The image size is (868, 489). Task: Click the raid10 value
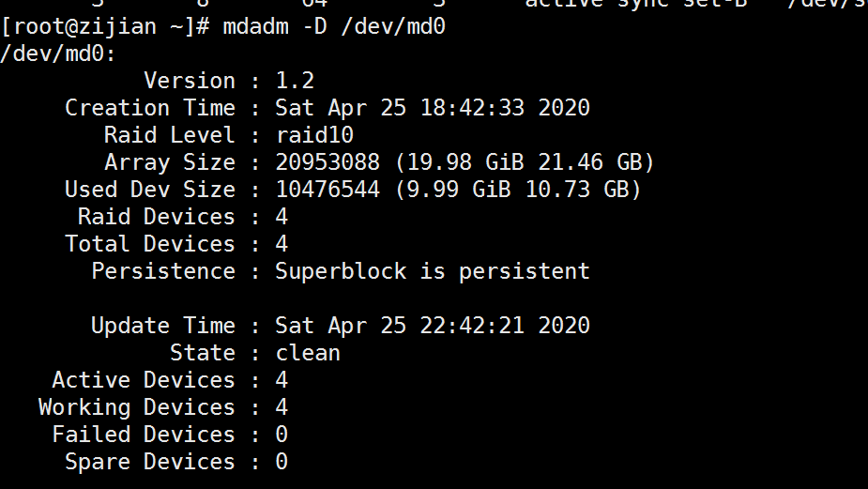(314, 135)
